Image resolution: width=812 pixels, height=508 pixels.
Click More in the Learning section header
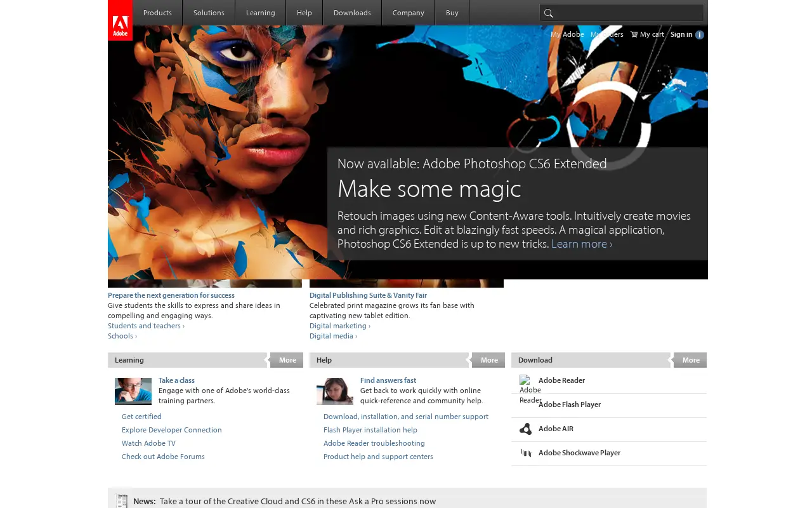[x=287, y=360]
